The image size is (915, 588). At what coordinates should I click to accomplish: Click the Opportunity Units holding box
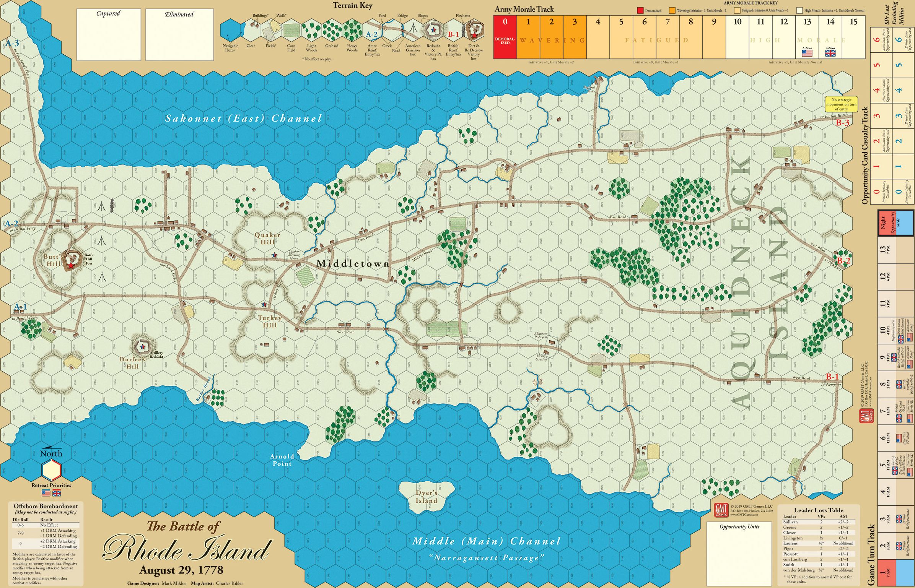tap(739, 553)
